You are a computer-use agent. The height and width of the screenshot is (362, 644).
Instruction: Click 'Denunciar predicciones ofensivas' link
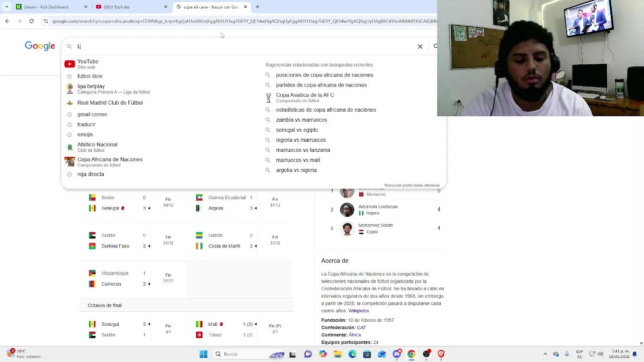(x=412, y=185)
